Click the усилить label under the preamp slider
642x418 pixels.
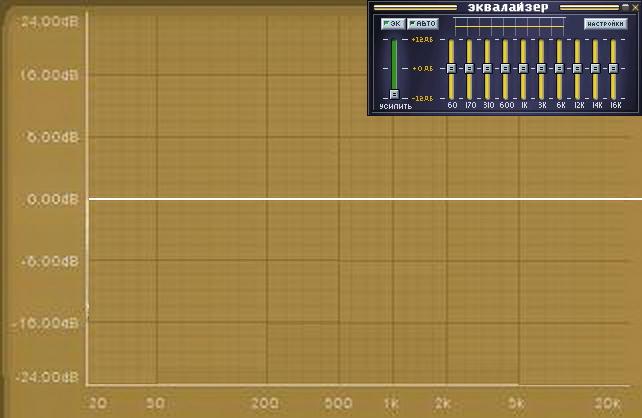pos(396,106)
